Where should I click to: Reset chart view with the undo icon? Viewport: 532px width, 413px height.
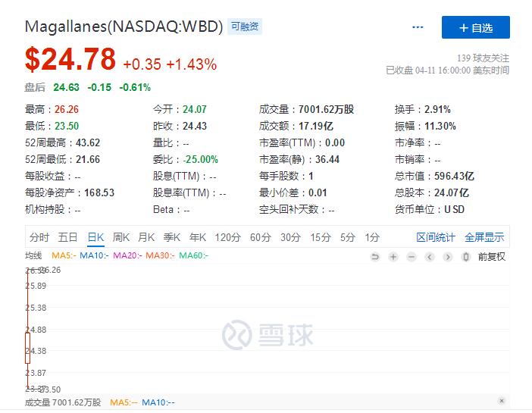(x=375, y=257)
